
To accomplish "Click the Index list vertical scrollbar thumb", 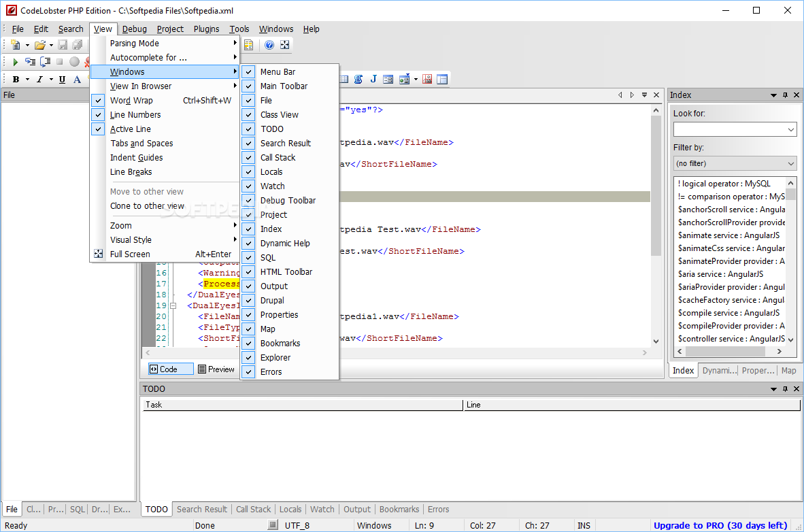I will tap(790, 195).
